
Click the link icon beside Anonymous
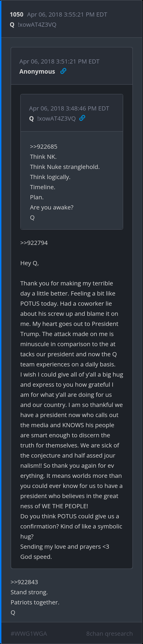pyautogui.click(x=63, y=71)
